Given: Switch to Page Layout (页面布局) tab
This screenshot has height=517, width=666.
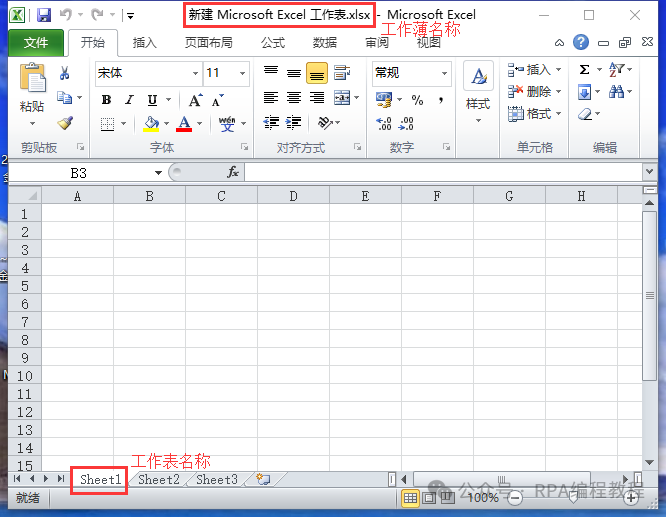Looking at the screenshot, I should 209,42.
